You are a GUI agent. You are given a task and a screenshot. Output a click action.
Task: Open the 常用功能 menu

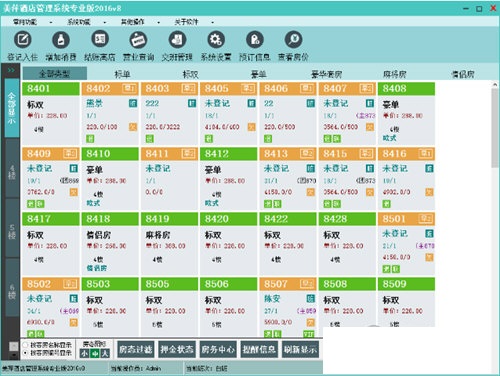pyautogui.click(x=25, y=22)
